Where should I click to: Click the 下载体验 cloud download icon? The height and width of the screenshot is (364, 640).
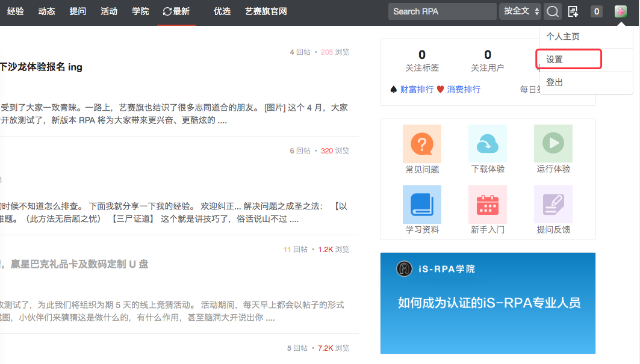(x=487, y=144)
